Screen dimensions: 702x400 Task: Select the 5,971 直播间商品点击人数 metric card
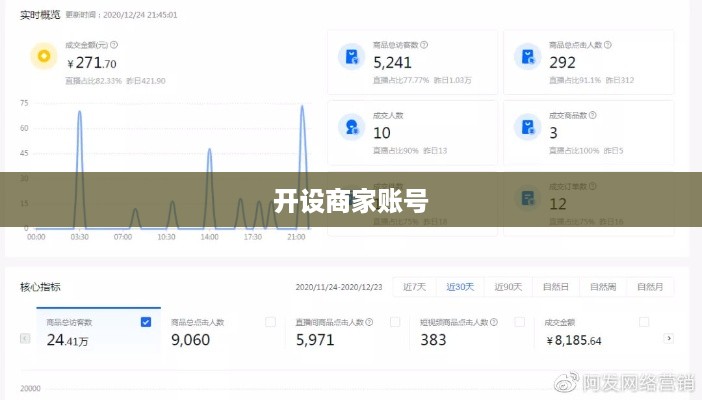347,329
